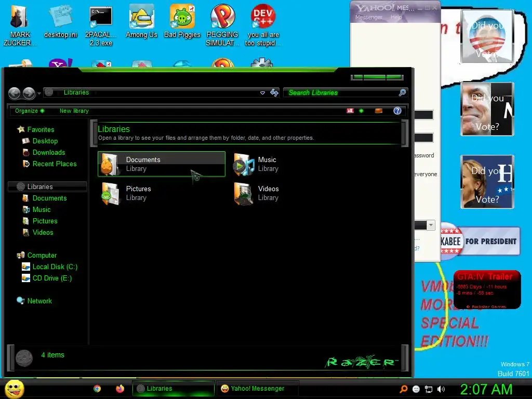Open the Organize menu
532x399 pixels.
click(x=29, y=111)
